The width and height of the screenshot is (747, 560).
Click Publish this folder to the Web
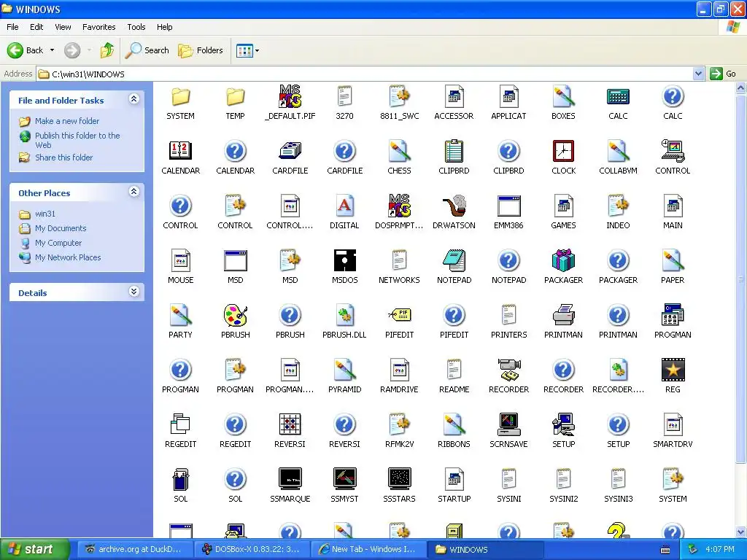[77, 140]
